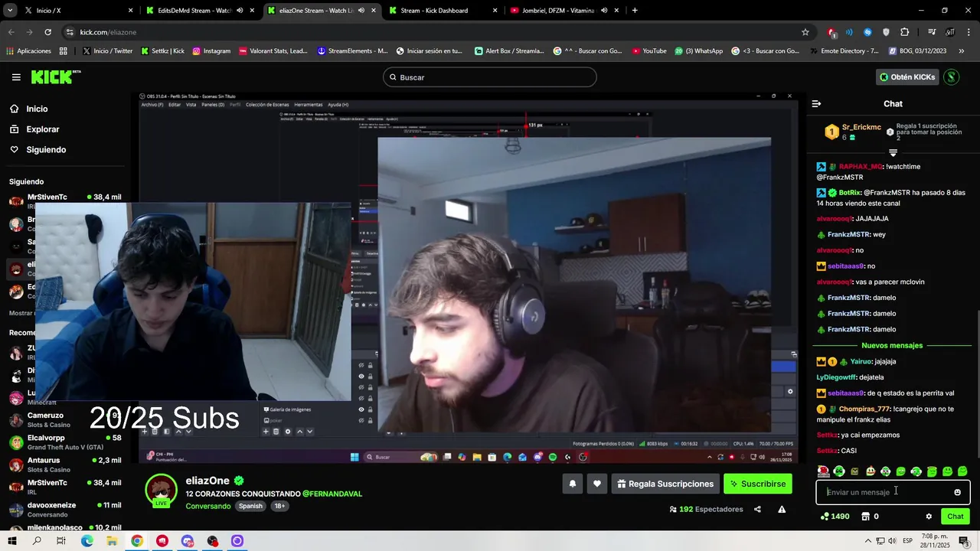980x551 pixels.
Task: Share the stream with share icon
Action: point(757,509)
